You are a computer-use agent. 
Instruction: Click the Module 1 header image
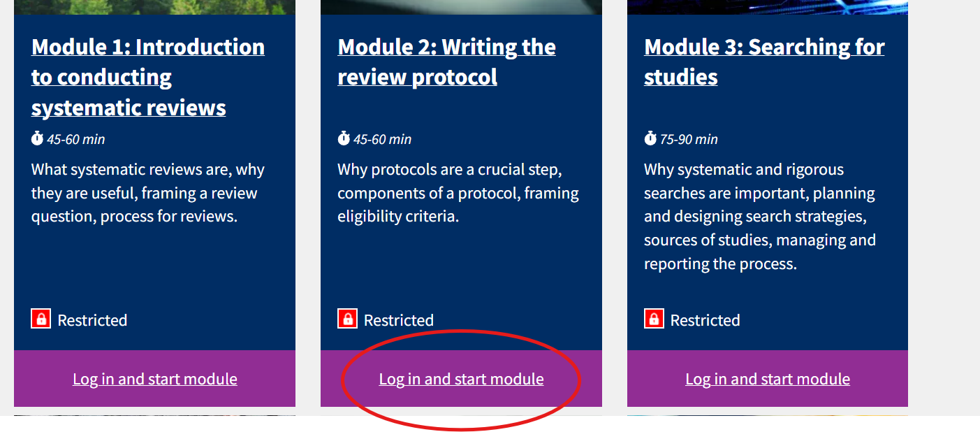pyautogui.click(x=154, y=7)
